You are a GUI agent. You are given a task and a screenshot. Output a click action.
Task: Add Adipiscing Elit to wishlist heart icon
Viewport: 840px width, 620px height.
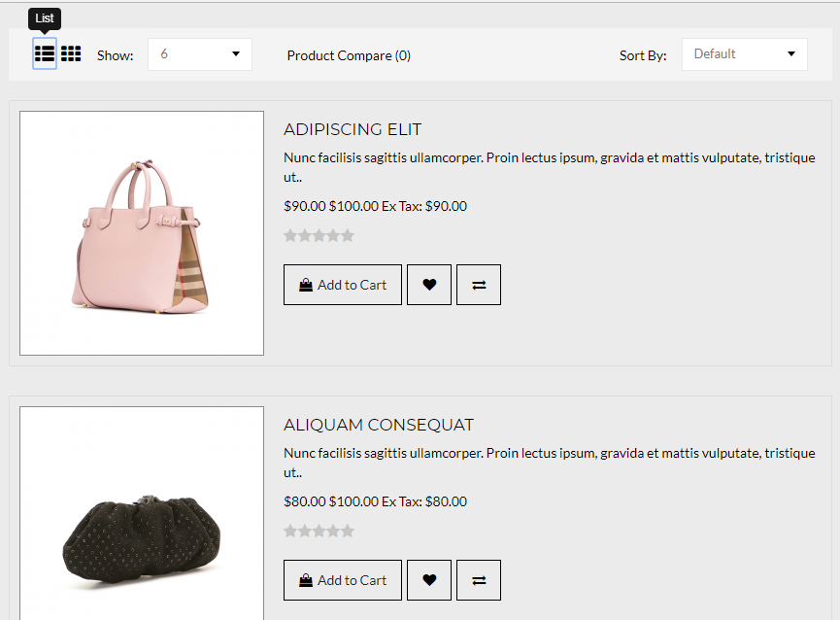[x=429, y=285]
